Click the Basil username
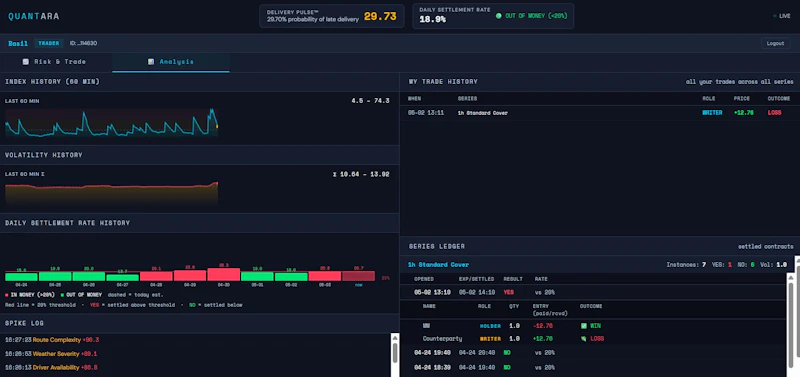 (18, 43)
